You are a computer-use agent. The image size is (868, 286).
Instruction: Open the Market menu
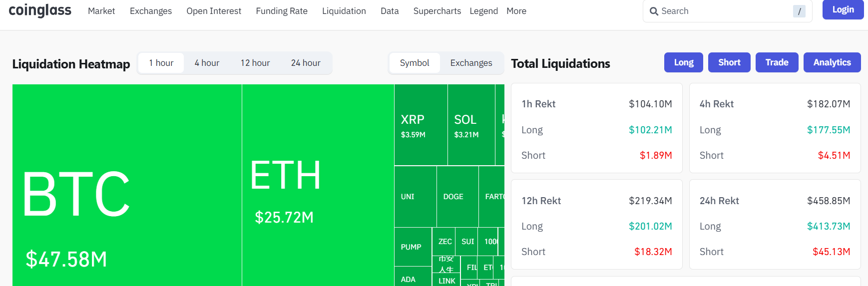[x=101, y=11]
